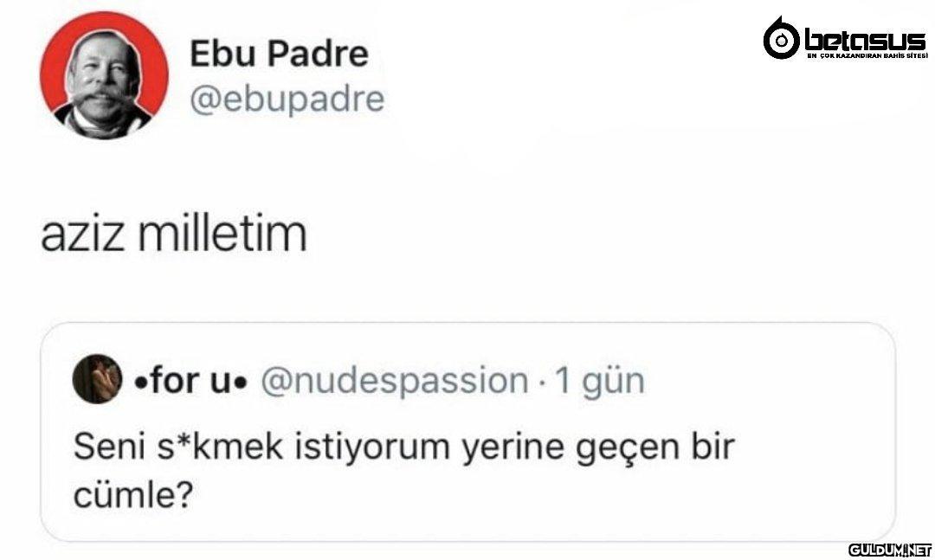This screenshot has height=560, width=935.
Task: Click the Betasus tagline under the logo
Action: 867,56
